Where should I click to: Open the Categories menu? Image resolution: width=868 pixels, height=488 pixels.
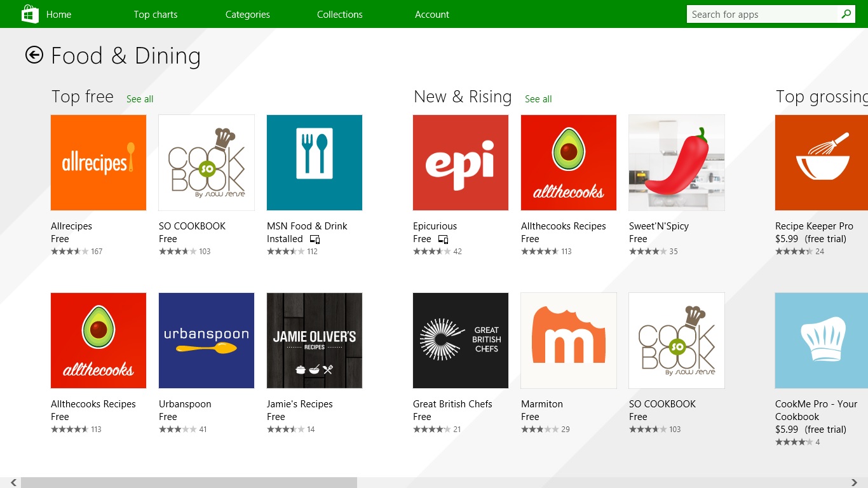[x=248, y=14]
